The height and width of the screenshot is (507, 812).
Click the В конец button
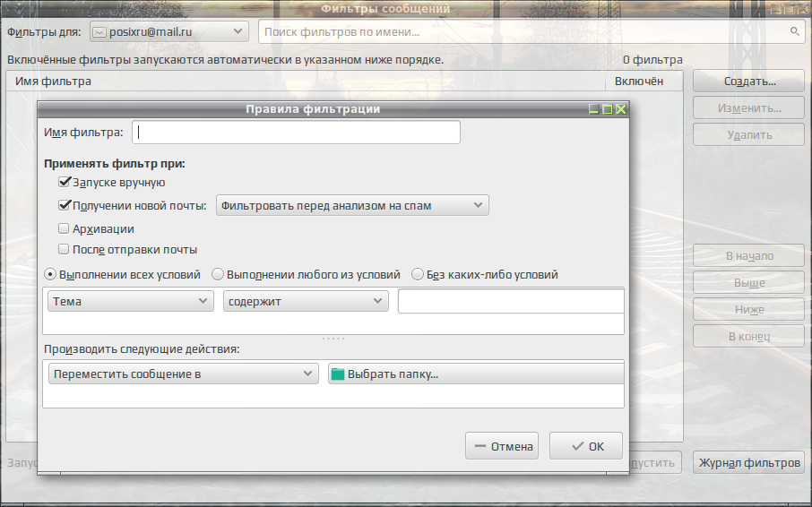coord(749,336)
